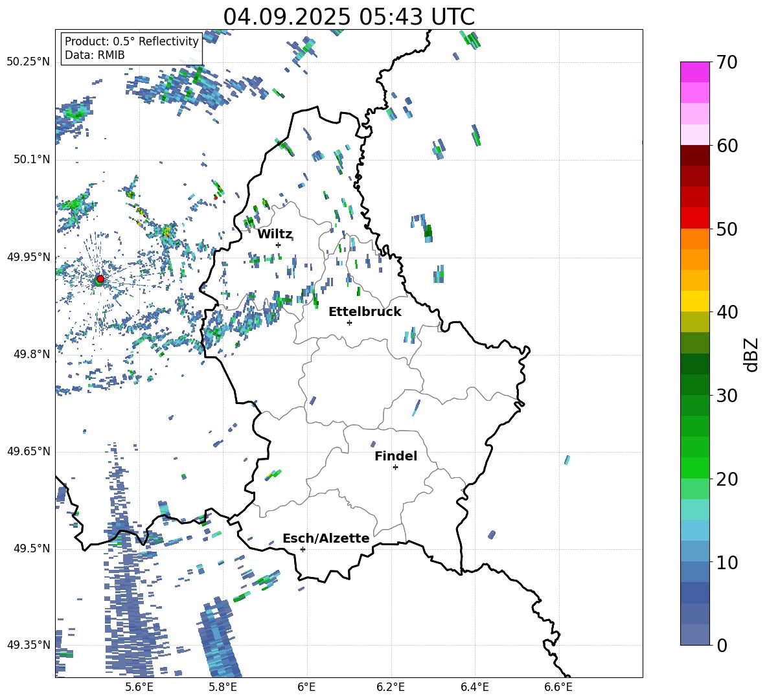Click the Product: 0.5° Reflectivity text
Image resolution: width=767 pixels, height=700 pixels.
[132, 41]
